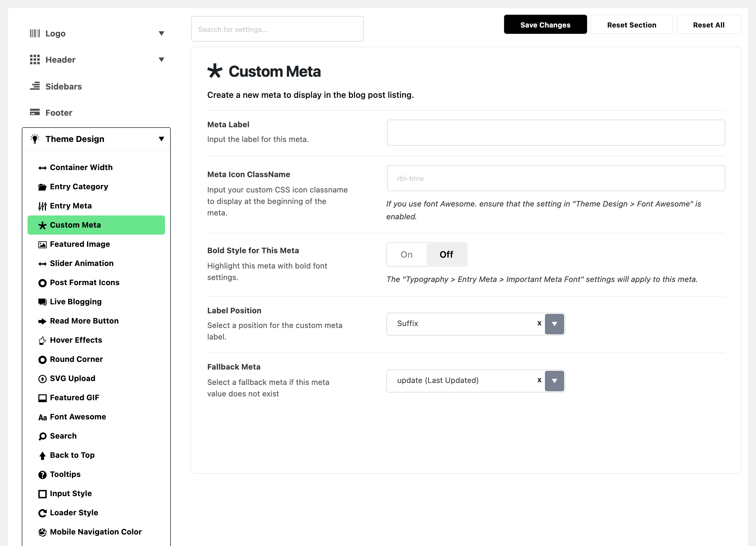Open Font Awesome settings
This screenshot has width=756, height=546.
pyautogui.click(x=96, y=417)
